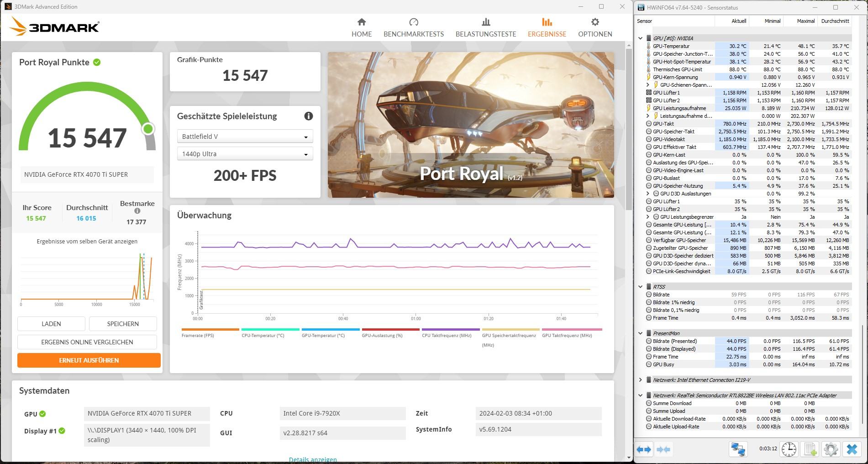
Task: Click the HWiNFO64 title bar app icon
Action: click(641, 7)
